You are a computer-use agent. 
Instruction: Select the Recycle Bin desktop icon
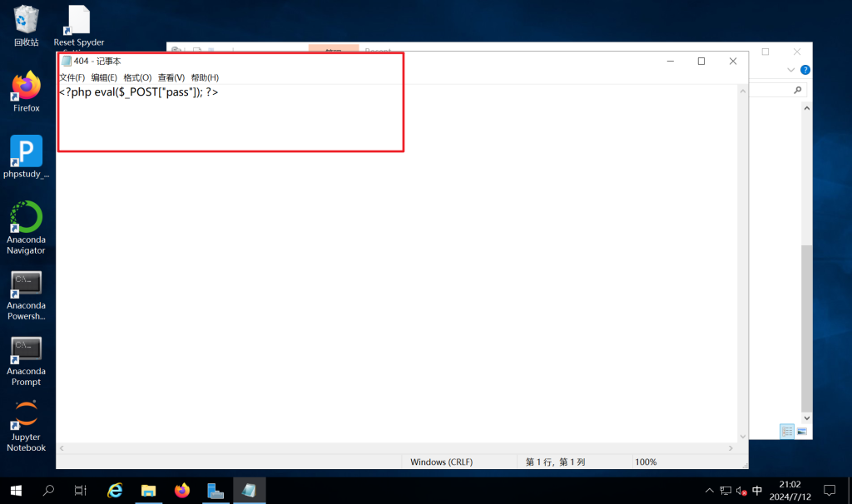[x=27, y=23]
